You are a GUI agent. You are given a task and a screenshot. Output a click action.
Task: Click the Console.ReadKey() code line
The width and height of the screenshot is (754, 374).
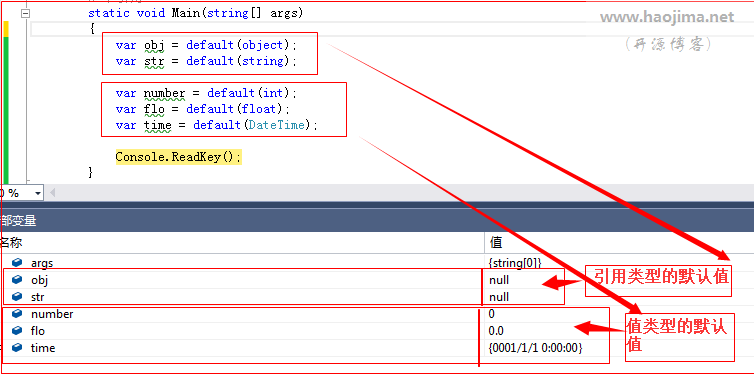(x=178, y=157)
